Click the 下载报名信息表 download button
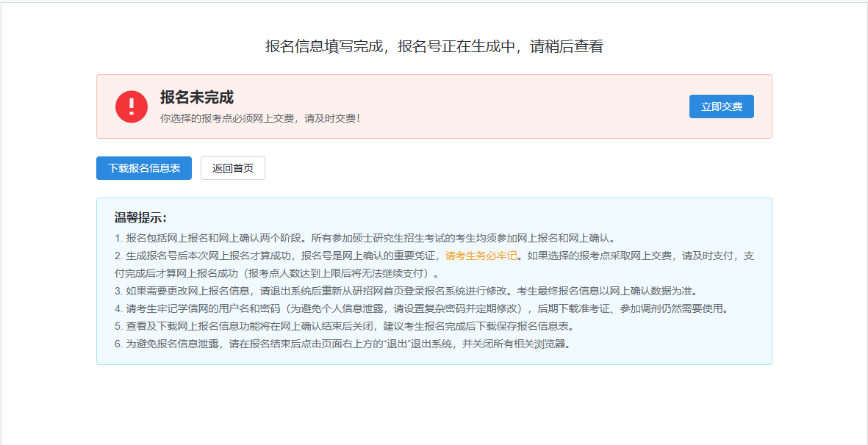The height and width of the screenshot is (445, 868). [143, 168]
